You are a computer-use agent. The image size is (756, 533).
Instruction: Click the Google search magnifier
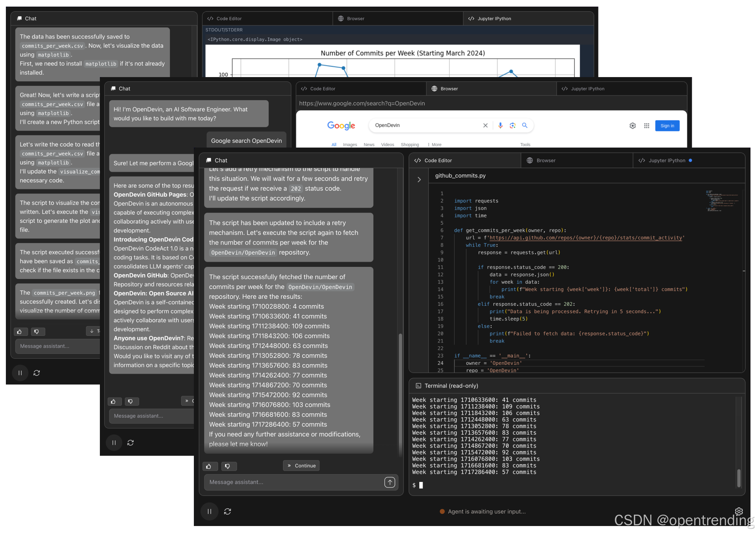tap(525, 125)
